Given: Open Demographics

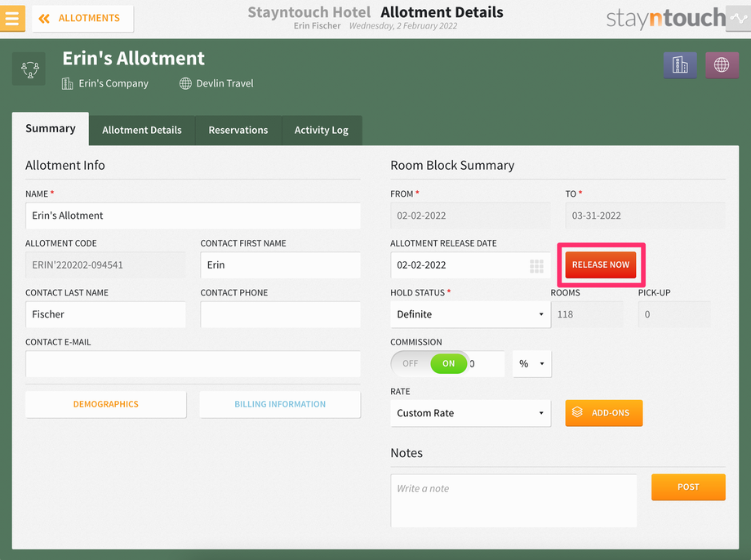Looking at the screenshot, I should click(106, 404).
